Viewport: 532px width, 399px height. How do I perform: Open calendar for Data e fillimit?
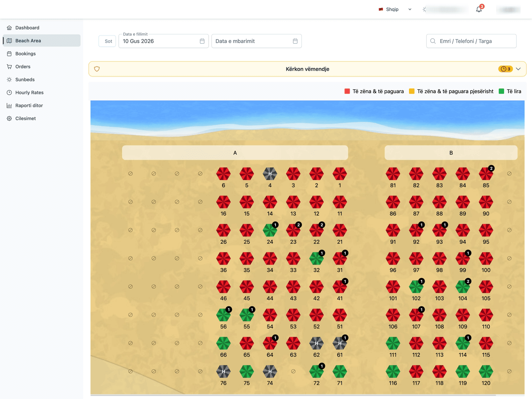tap(202, 41)
